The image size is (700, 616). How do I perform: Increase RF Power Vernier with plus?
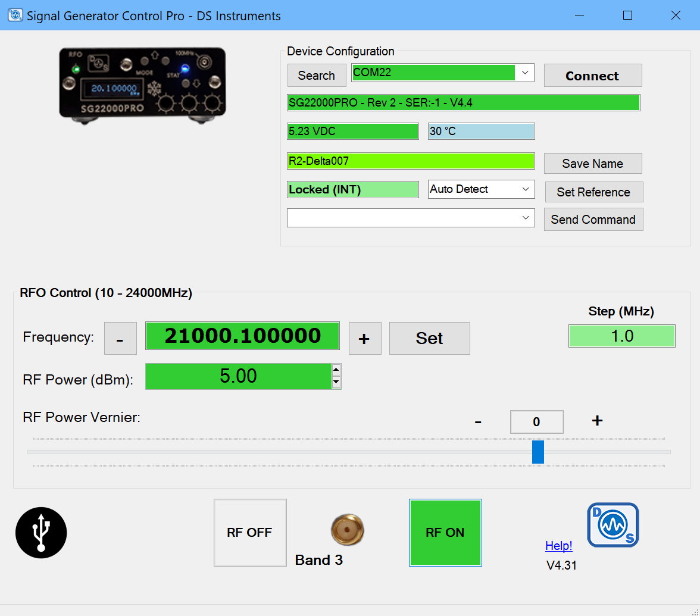598,420
